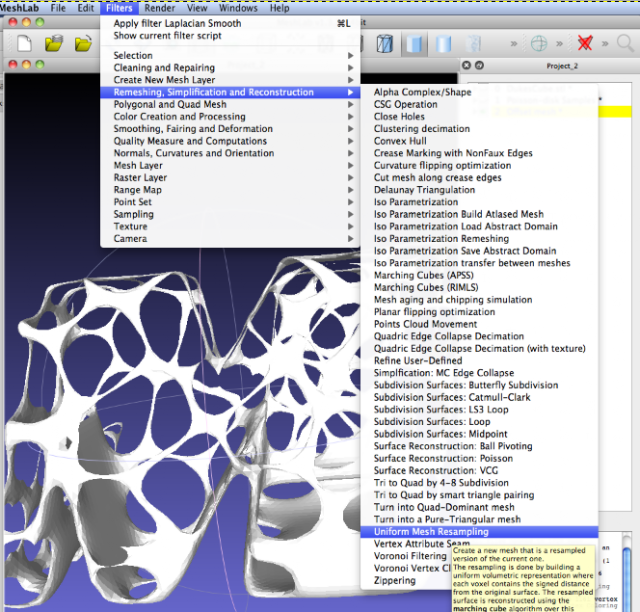Expand toolbar overflow chevron before globe icon

pyautogui.click(x=514, y=43)
